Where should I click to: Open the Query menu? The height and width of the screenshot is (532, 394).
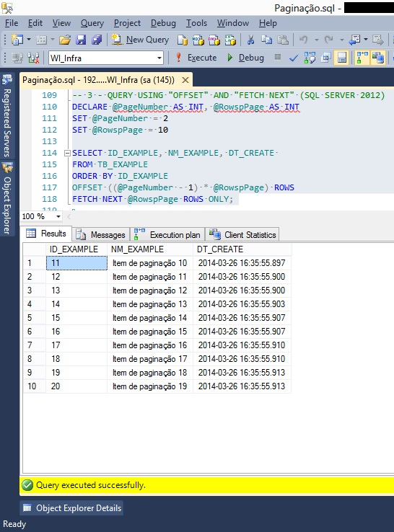[x=92, y=23]
